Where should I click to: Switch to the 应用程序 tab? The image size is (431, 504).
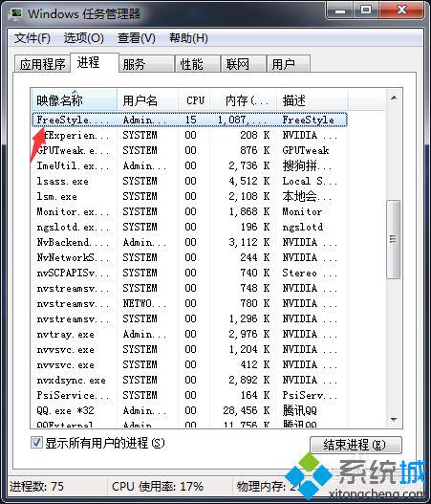point(42,64)
